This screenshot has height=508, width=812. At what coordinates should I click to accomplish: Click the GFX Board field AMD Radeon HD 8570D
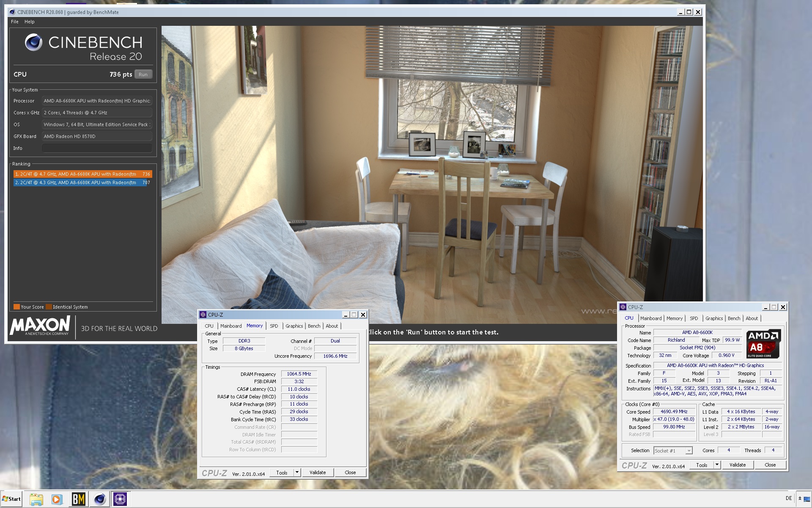97,136
